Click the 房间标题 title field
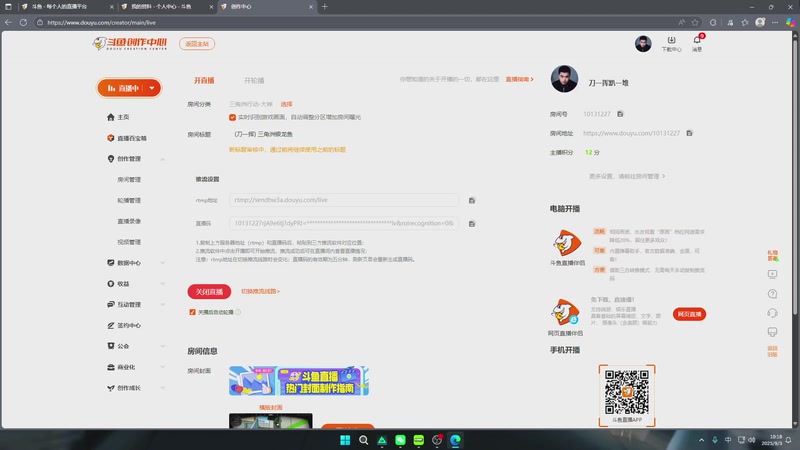Screen dimensions: 800x450 (x=343, y=134)
